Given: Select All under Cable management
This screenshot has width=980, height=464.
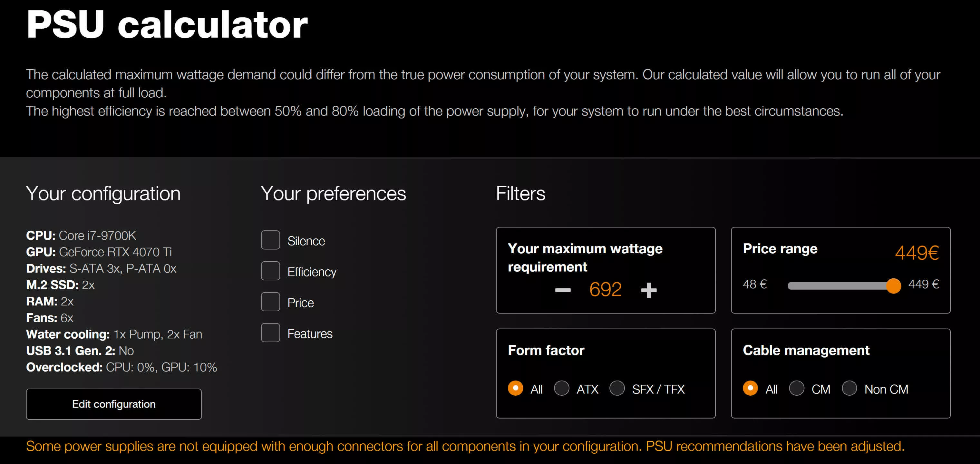Looking at the screenshot, I should pyautogui.click(x=750, y=388).
